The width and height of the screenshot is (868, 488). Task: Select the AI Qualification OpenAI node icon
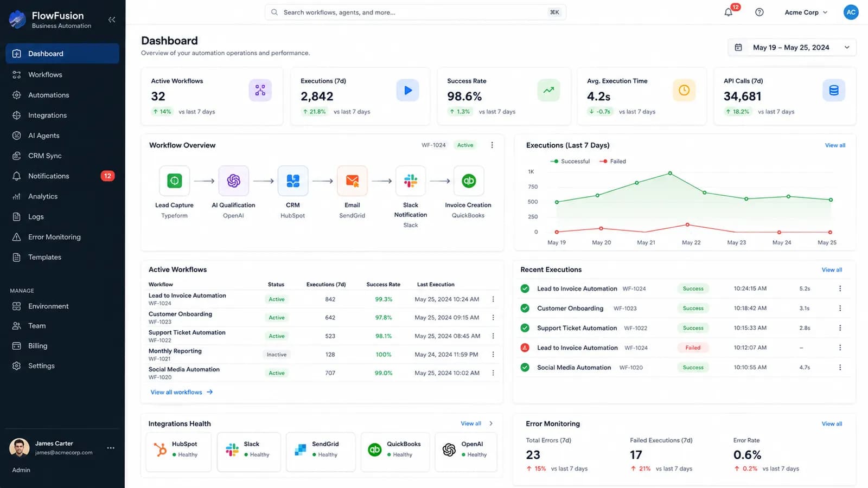(233, 181)
